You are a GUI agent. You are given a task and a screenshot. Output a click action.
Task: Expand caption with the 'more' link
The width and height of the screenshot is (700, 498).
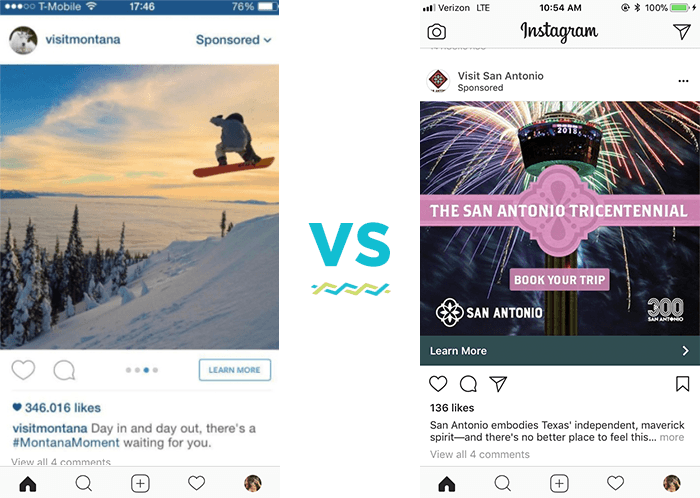click(x=672, y=437)
